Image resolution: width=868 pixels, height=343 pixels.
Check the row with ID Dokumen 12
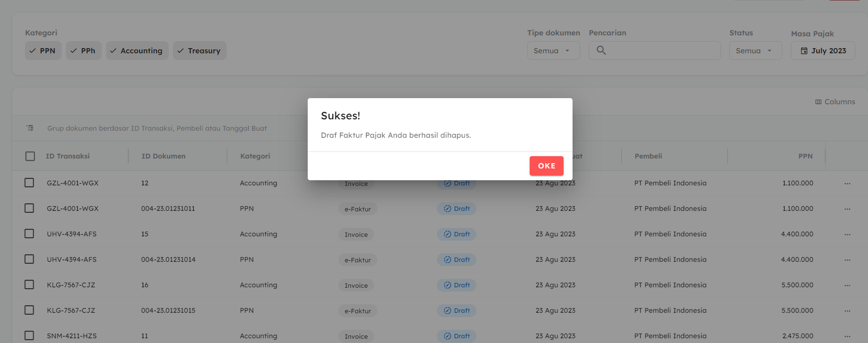click(29, 183)
